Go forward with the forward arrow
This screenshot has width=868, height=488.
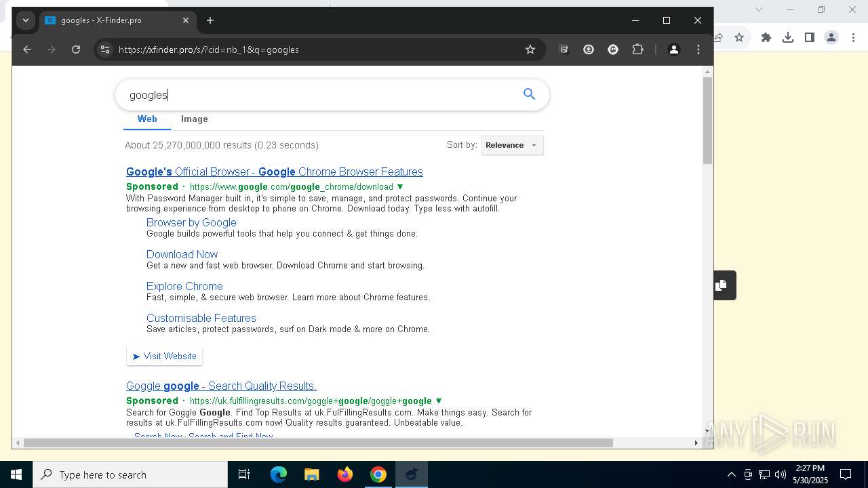coord(52,49)
